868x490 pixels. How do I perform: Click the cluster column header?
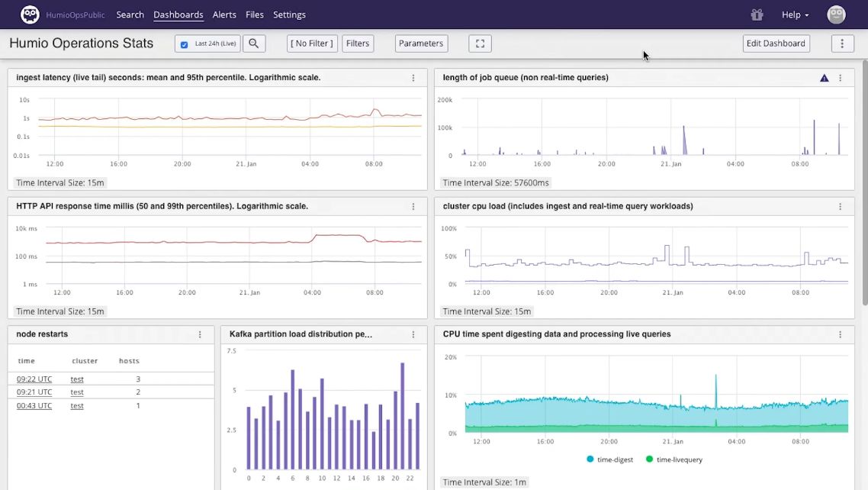pyautogui.click(x=85, y=361)
